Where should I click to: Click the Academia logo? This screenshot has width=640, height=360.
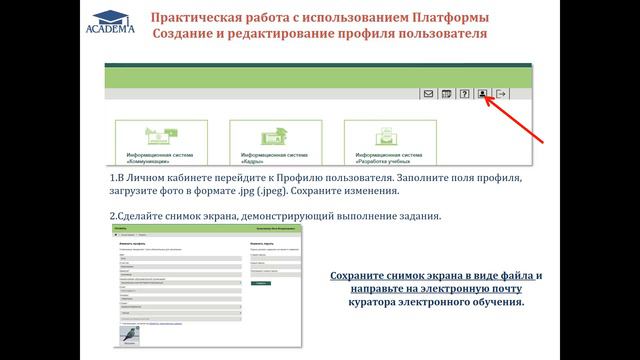[110, 22]
